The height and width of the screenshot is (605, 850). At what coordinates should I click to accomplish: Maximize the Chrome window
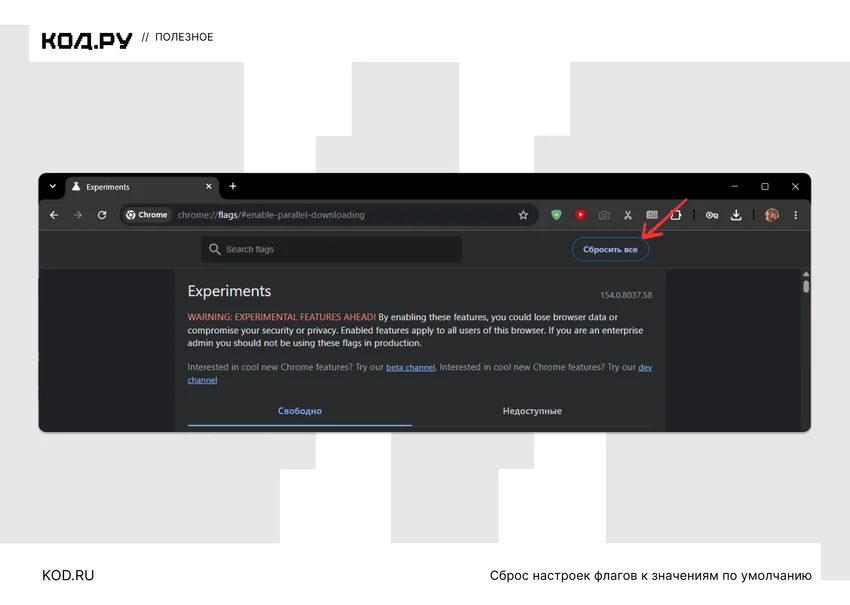click(x=765, y=186)
